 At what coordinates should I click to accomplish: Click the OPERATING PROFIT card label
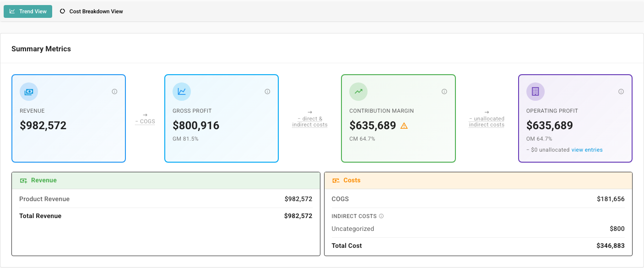(x=552, y=111)
